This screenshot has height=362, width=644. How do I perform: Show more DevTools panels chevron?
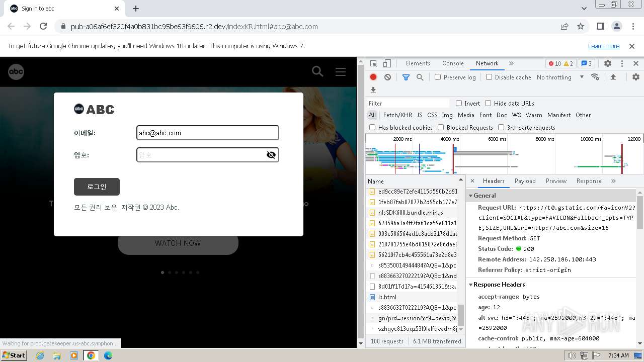pyautogui.click(x=511, y=63)
